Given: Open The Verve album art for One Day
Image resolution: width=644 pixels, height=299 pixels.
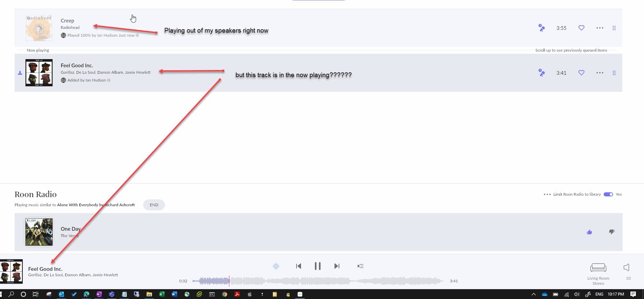Looking at the screenshot, I should (x=39, y=232).
